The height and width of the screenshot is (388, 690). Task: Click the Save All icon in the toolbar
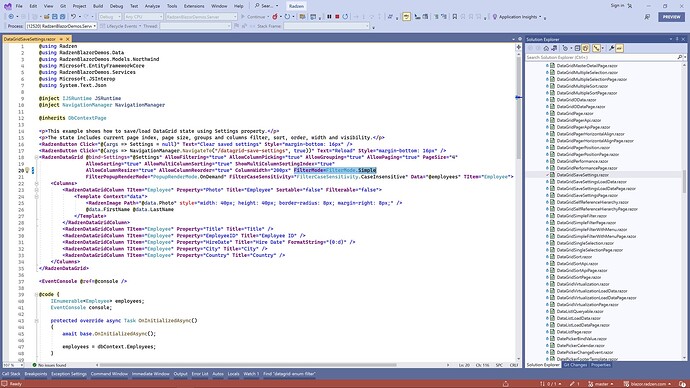[x=62, y=17]
